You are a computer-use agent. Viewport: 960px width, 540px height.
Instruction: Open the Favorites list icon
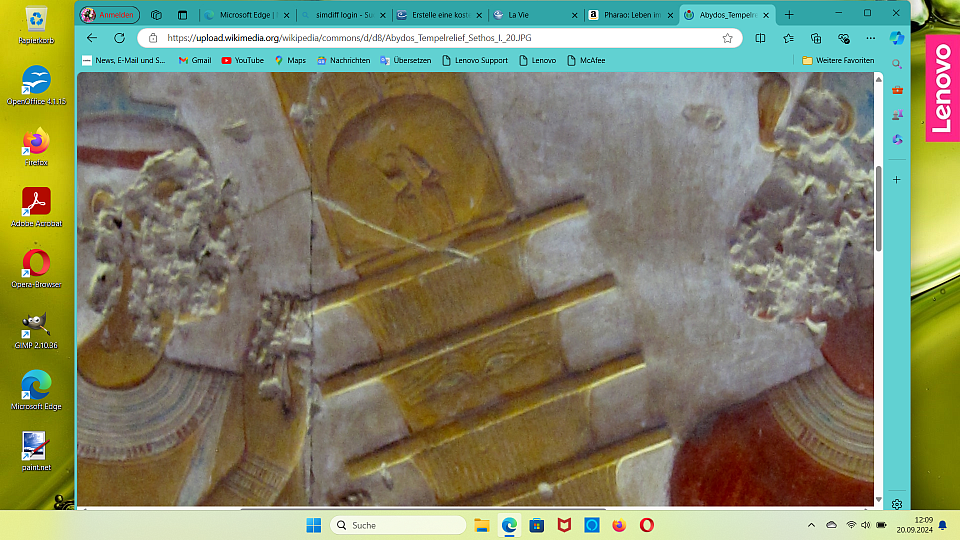789,38
